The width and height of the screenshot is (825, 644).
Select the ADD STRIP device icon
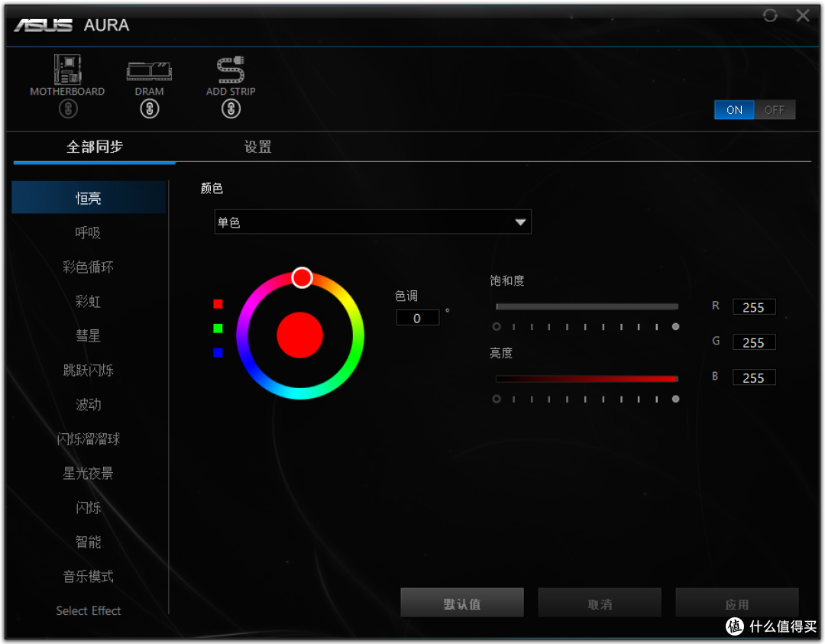231,70
